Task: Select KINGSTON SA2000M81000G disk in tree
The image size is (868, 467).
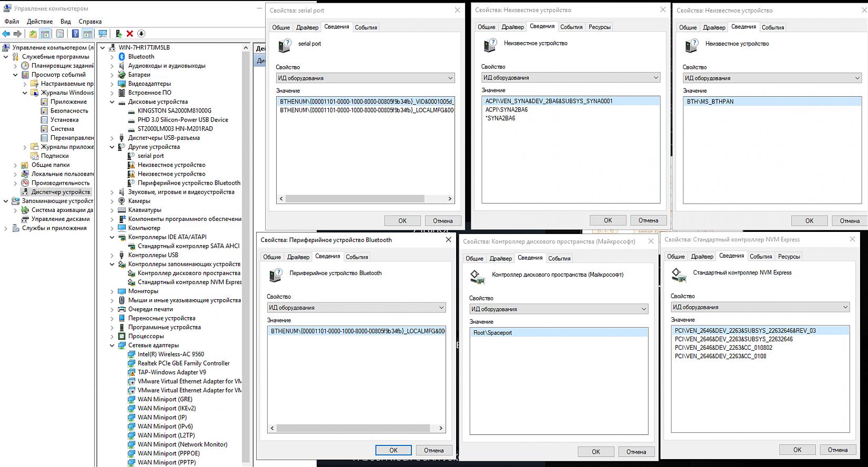Action: coord(174,111)
